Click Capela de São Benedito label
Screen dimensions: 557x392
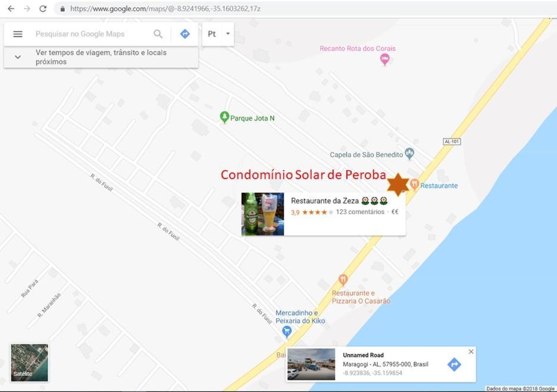(366, 155)
